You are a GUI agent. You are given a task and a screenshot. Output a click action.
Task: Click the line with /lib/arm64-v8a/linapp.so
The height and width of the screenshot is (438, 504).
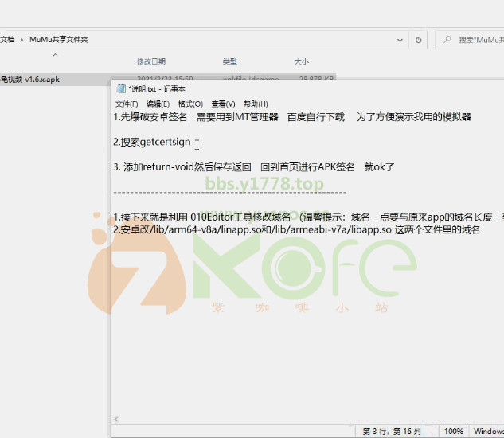[x=297, y=229]
